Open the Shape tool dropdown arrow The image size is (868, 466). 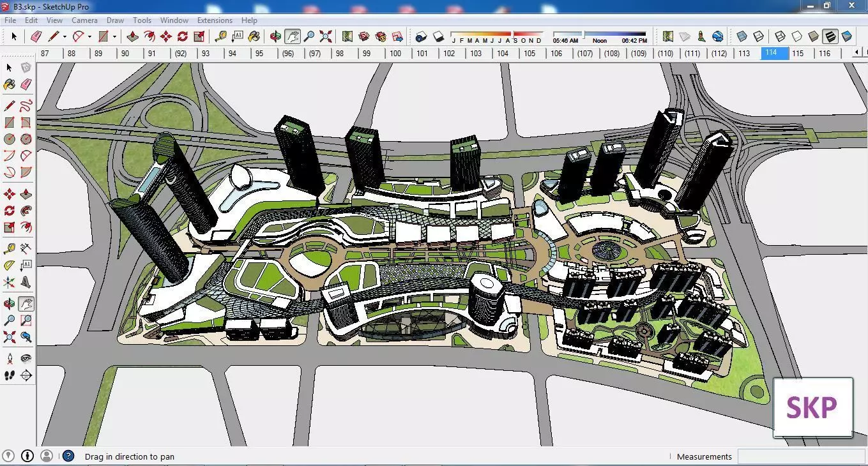tap(114, 36)
